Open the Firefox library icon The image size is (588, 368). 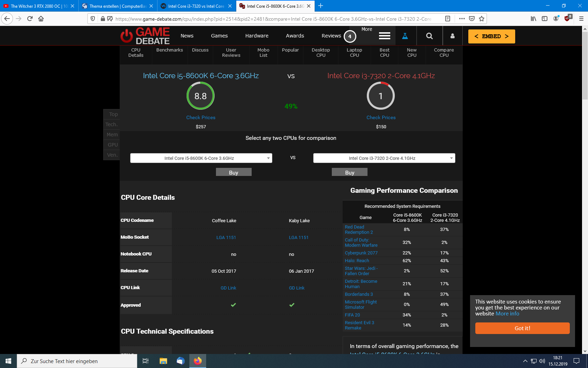(x=533, y=19)
